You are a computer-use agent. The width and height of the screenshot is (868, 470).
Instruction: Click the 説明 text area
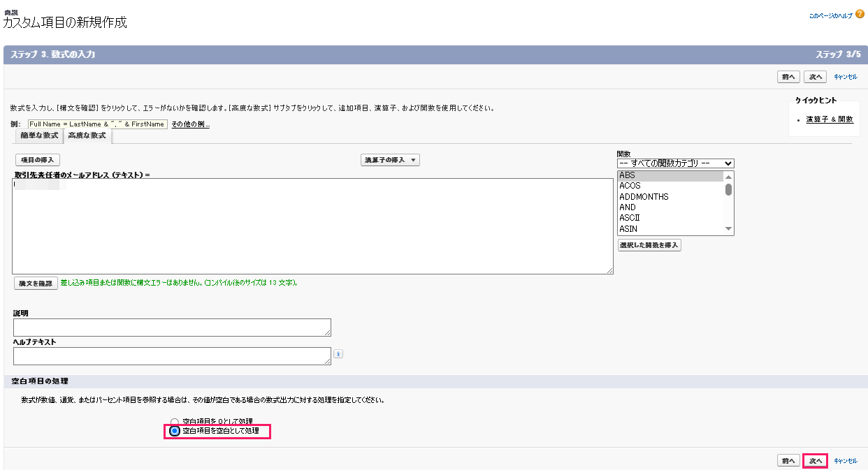pos(172,328)
